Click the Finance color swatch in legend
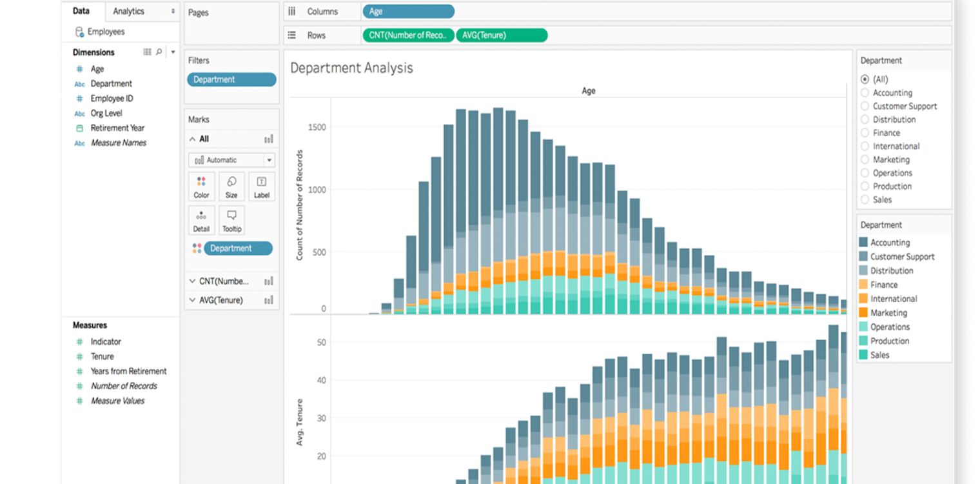 863,285
